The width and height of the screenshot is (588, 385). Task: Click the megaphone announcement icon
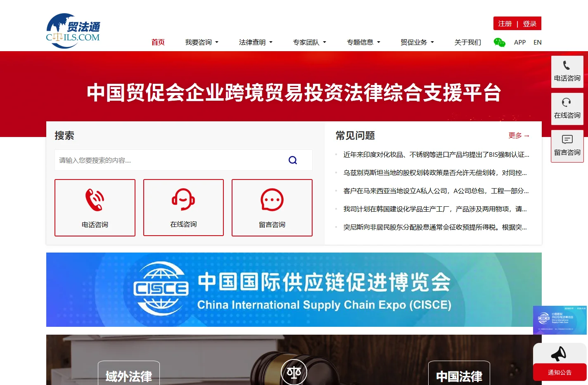[559, 354]
